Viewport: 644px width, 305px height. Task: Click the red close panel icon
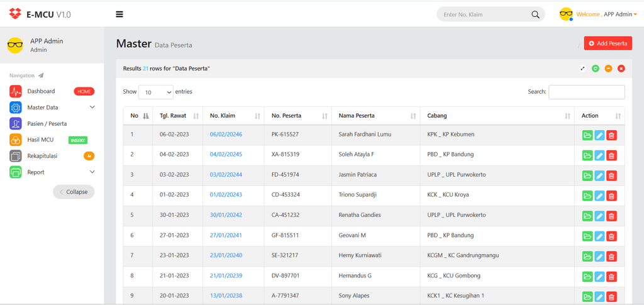621,69
